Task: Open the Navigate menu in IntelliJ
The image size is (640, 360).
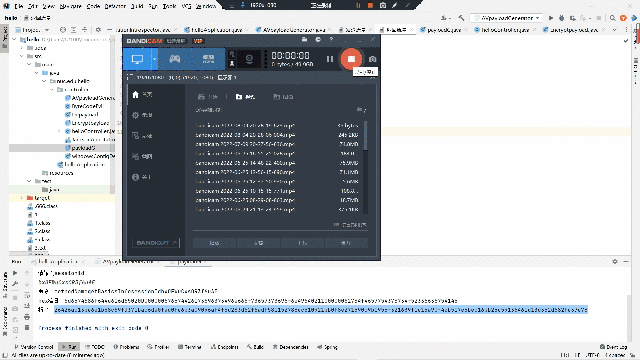Action: pos(71,6)
